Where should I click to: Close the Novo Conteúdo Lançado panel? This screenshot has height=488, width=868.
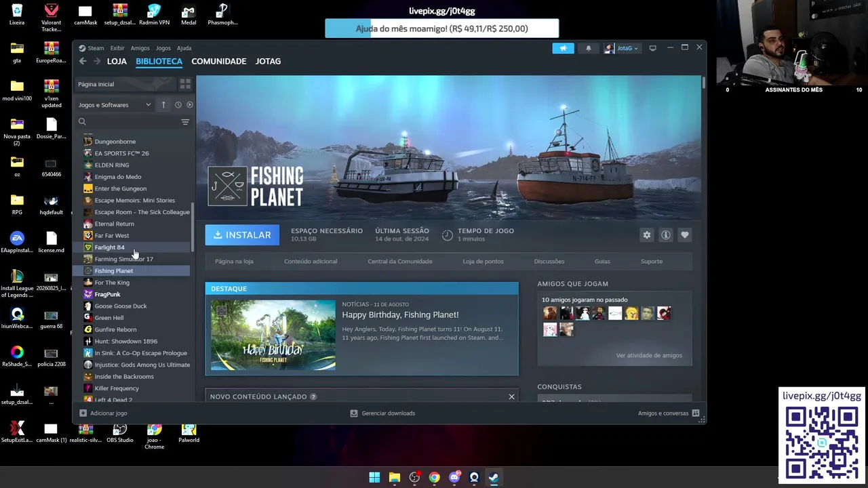(x=512, y=396)
